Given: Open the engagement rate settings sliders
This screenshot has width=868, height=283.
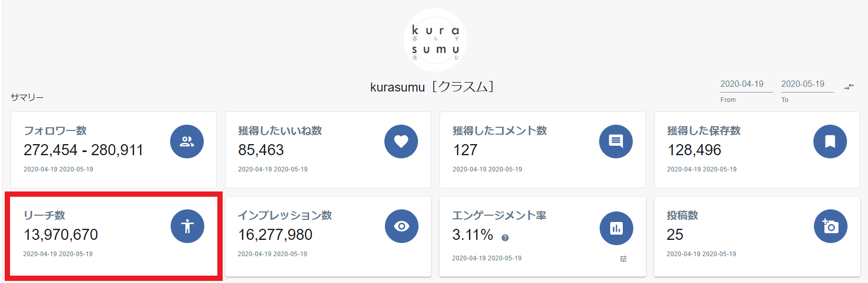Looking at the screenshot, I should pos(623,259).
